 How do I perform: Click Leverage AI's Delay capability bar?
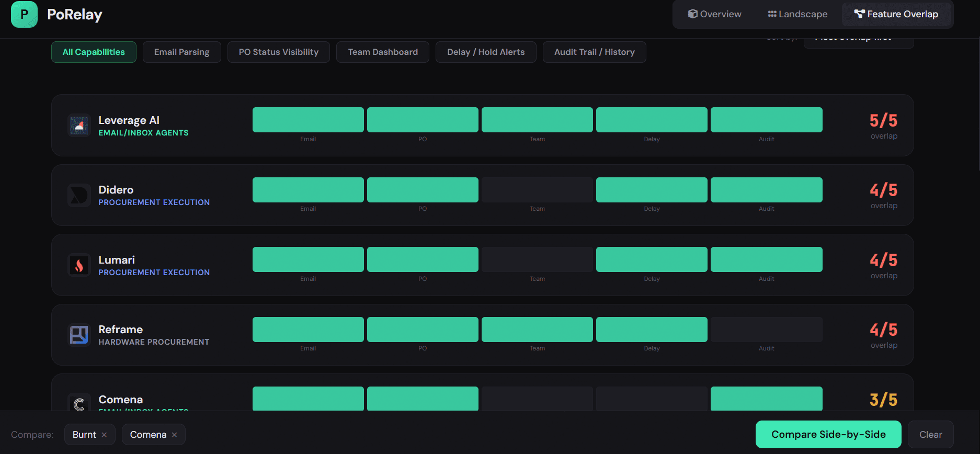click(x=652, y=120)
